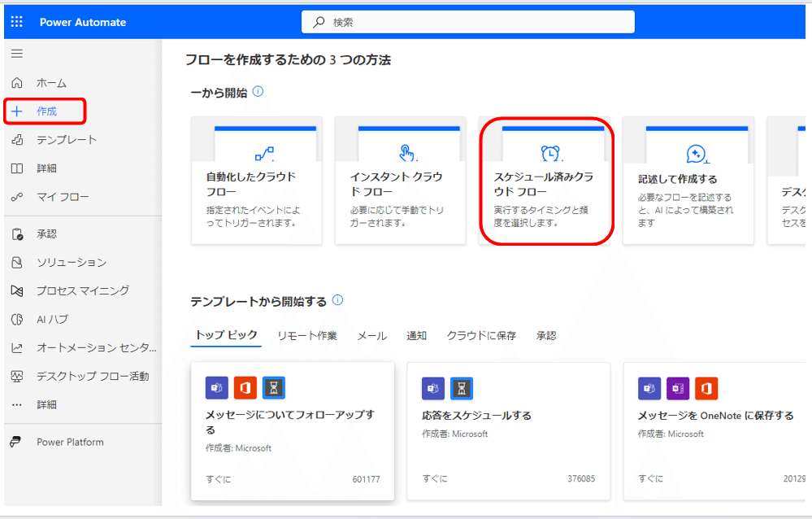
Task: Open the メッセージについてフォローアップする template
Action: pos(293,431)
